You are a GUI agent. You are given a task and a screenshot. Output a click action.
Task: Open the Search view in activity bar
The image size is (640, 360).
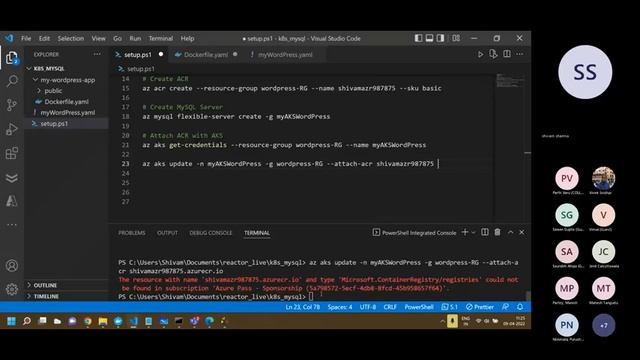pos(12,81)
